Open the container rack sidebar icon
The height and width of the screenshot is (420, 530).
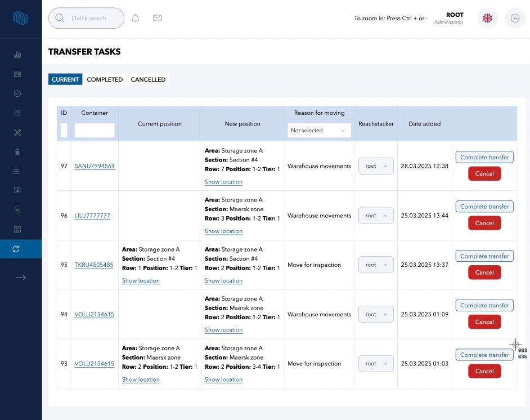[17, 74]
